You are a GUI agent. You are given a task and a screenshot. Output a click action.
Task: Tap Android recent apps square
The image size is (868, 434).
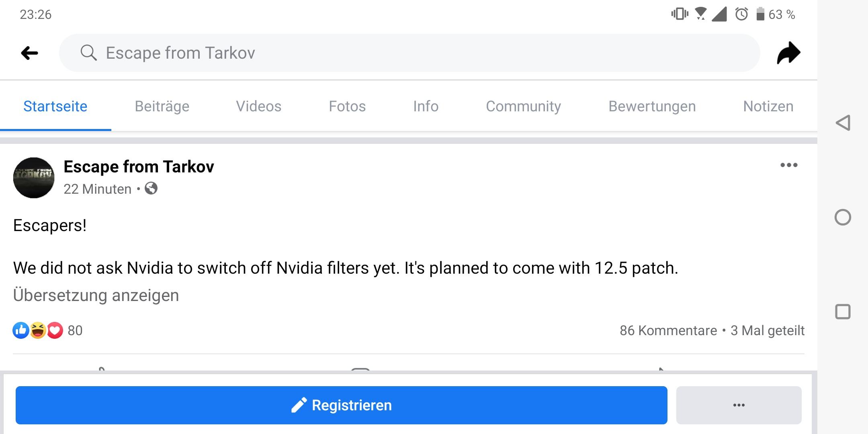[843, 312]
